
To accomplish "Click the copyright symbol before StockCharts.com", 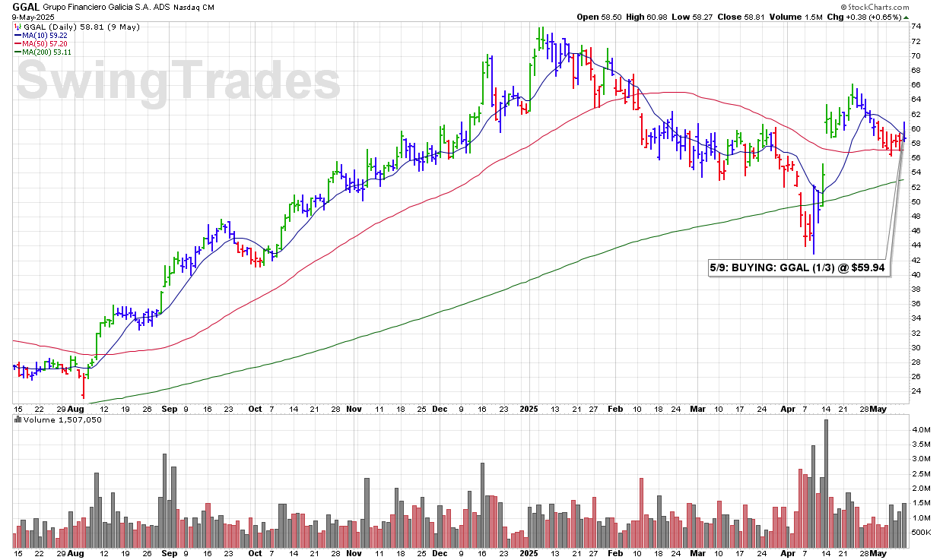I will point(844,7).
